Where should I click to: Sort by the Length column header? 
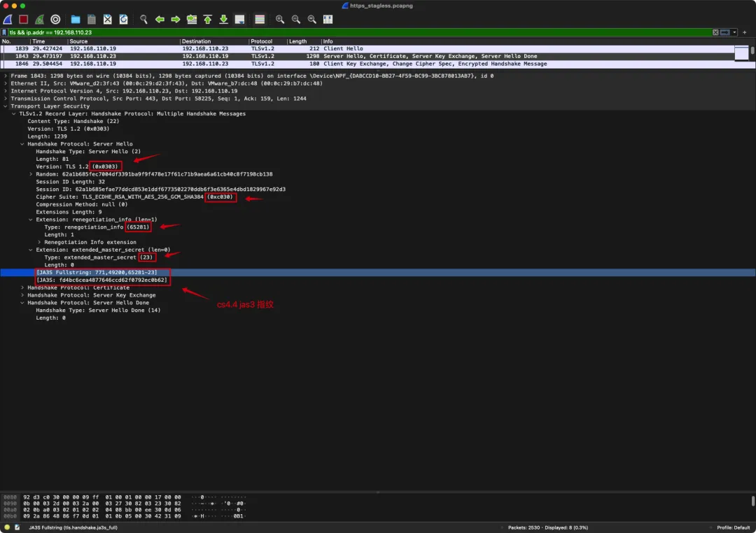coord(304,41)
